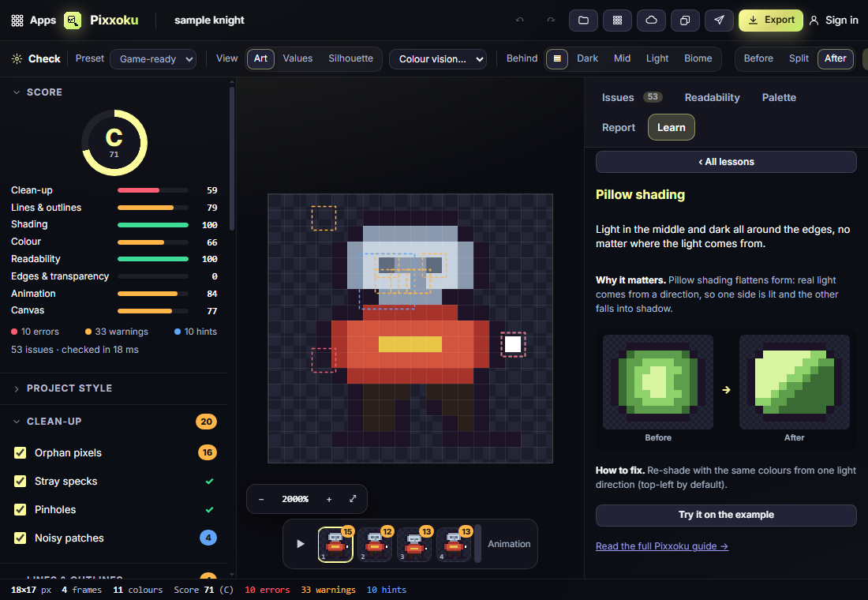Switch view mode to Silhouette

click(350, 58)
